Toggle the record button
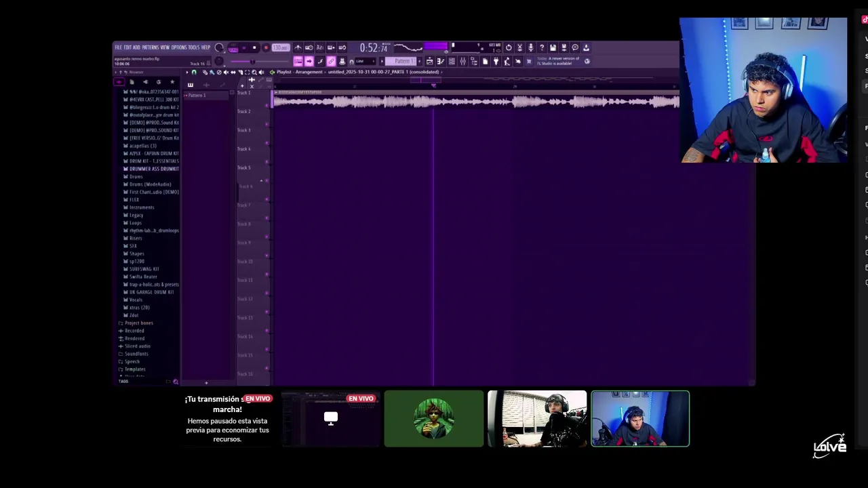This screenshot has width=868, height=488. point(266,47)
